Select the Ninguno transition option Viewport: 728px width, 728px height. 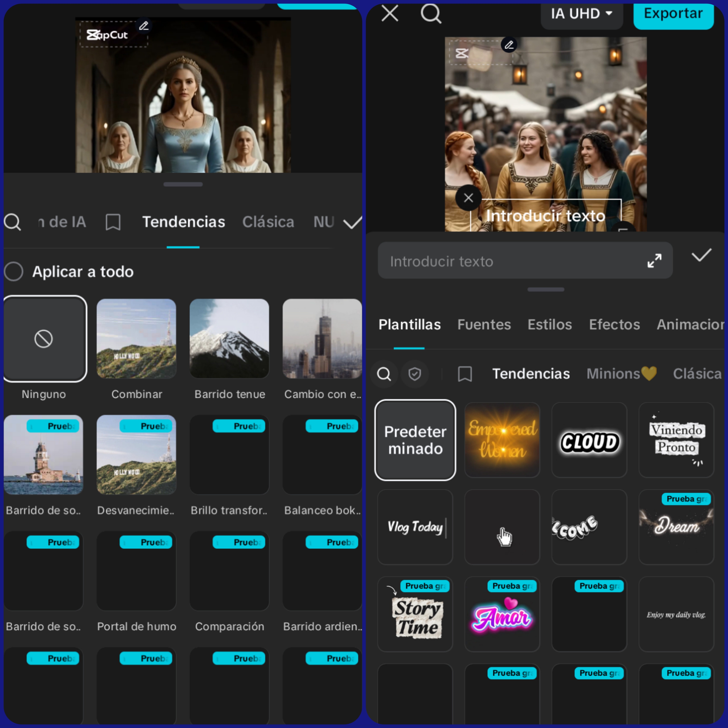(x=44, y=339)
